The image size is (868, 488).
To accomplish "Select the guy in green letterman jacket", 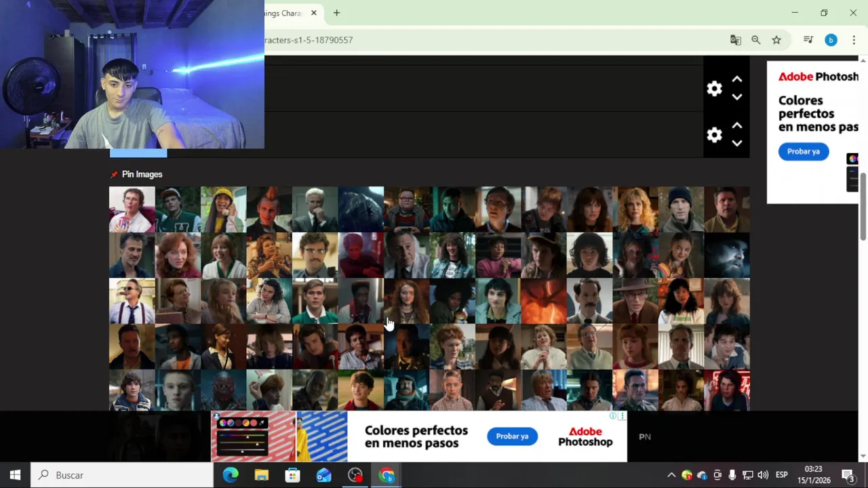I will tap(178, 209).
